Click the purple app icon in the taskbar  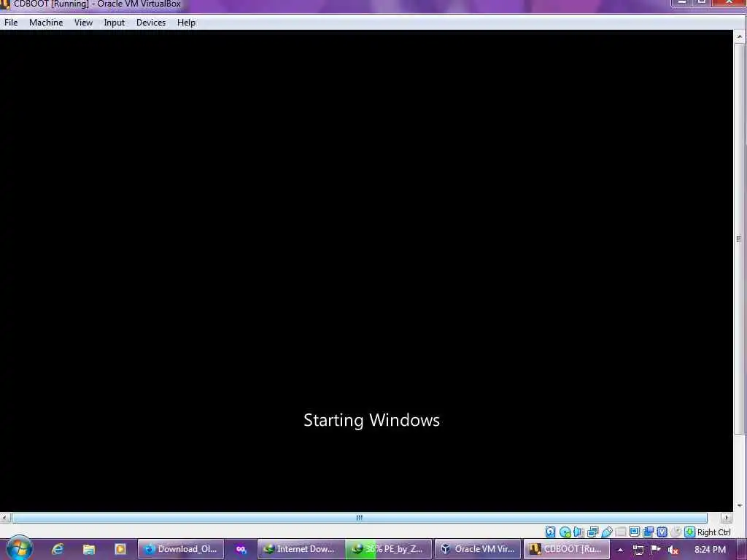(x=241, y=549)
